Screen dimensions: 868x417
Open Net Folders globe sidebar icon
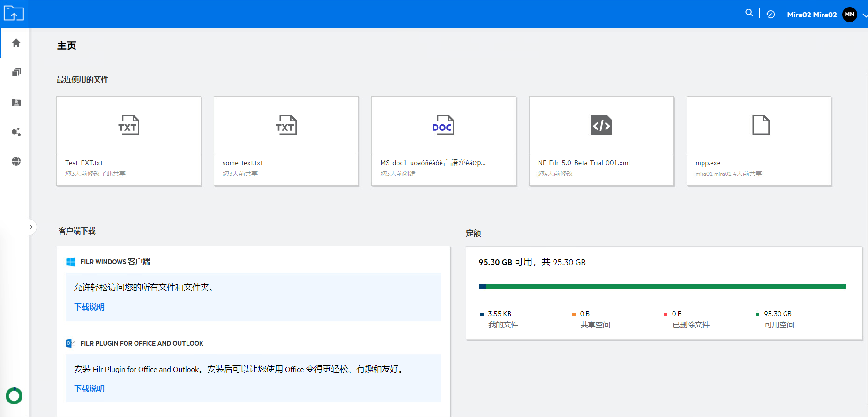16,161
